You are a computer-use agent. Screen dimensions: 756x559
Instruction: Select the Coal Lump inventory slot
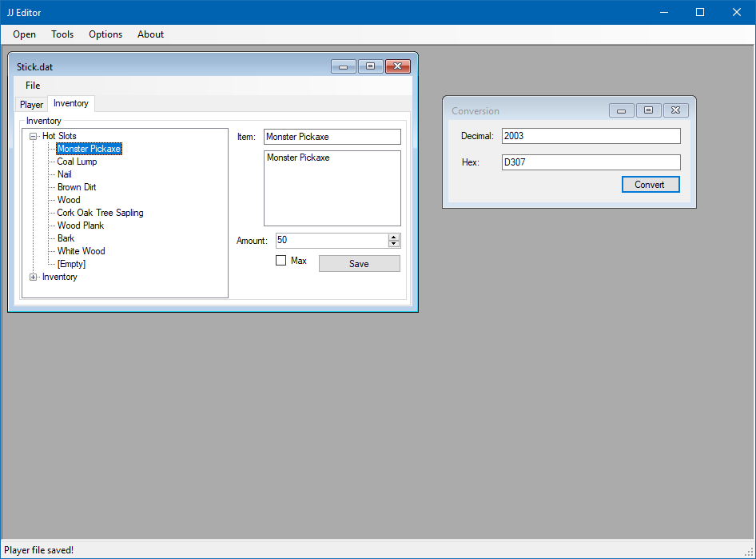(x=76, y=161)
